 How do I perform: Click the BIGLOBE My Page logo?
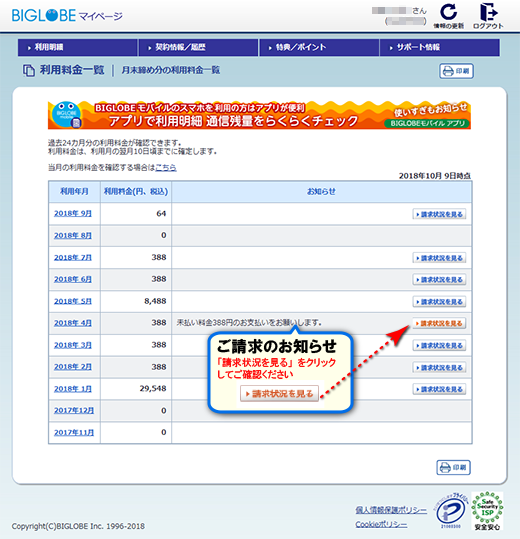(67, 16)
